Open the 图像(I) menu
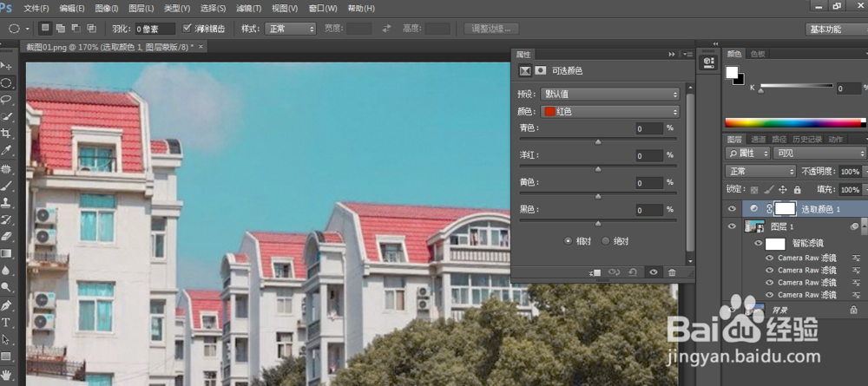 (x=106, y=9)
